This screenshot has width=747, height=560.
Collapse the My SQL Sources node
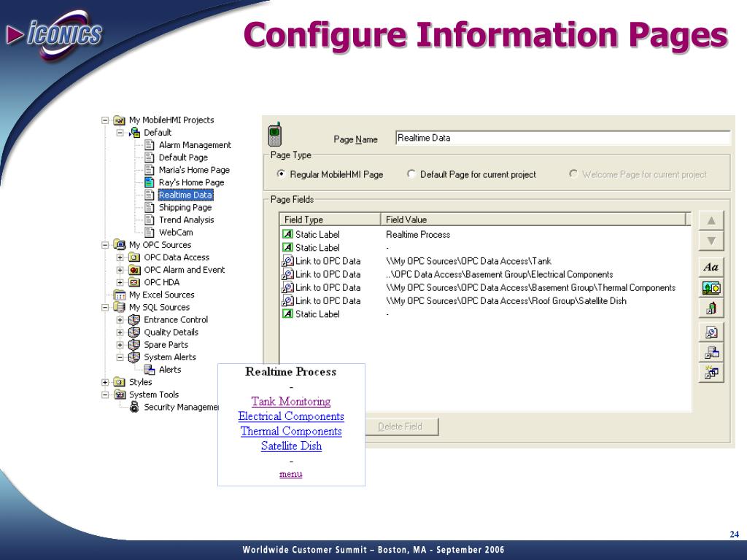point(105,307)
